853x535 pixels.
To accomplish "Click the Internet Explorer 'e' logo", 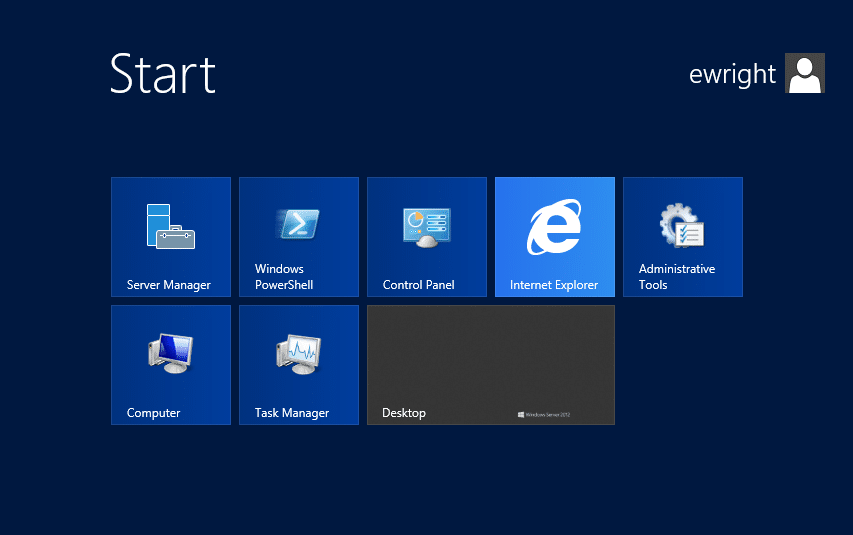I will (x=554, y=227).
